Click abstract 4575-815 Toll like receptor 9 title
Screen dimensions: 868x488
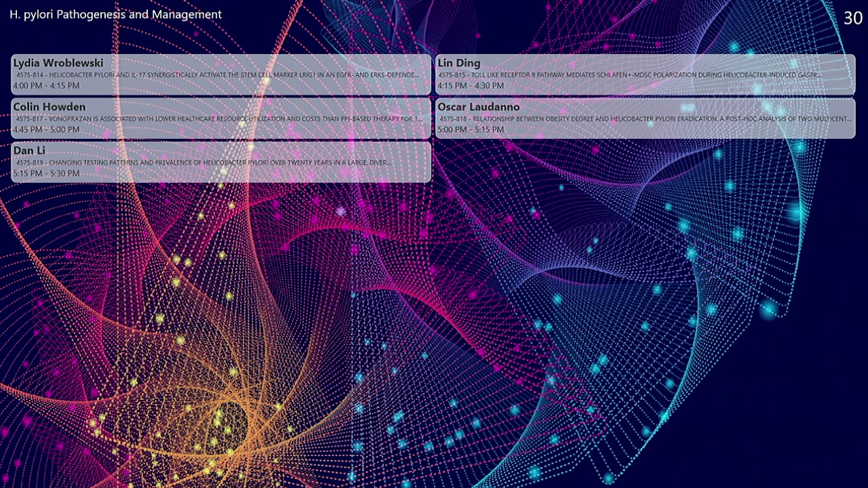tap(630, 75)
